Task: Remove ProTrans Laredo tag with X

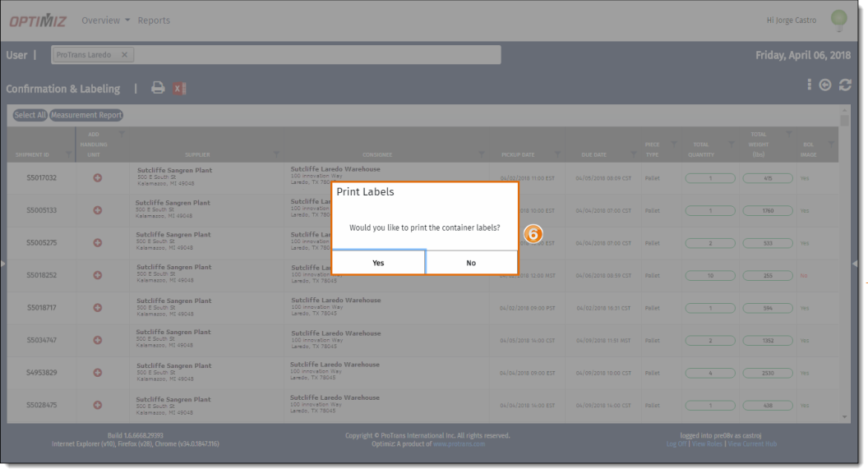Action: click(x=124, y=55)
